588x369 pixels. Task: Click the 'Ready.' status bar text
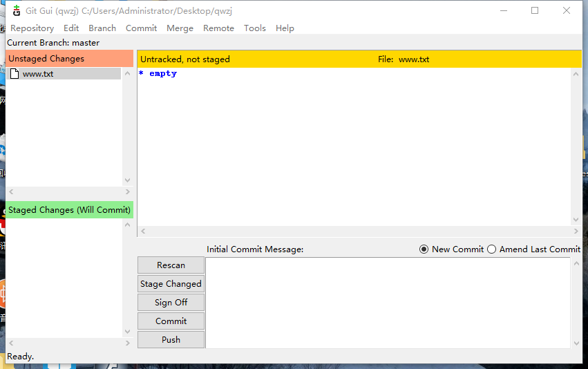pyautogui.click(x=20, y=357)
